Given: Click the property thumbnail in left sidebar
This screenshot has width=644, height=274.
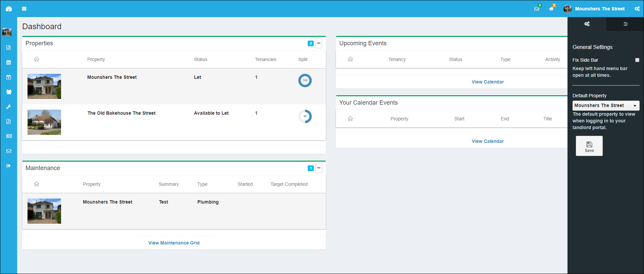Looking at the screenshot, I should pyautogui.click(x=7, y=32).
